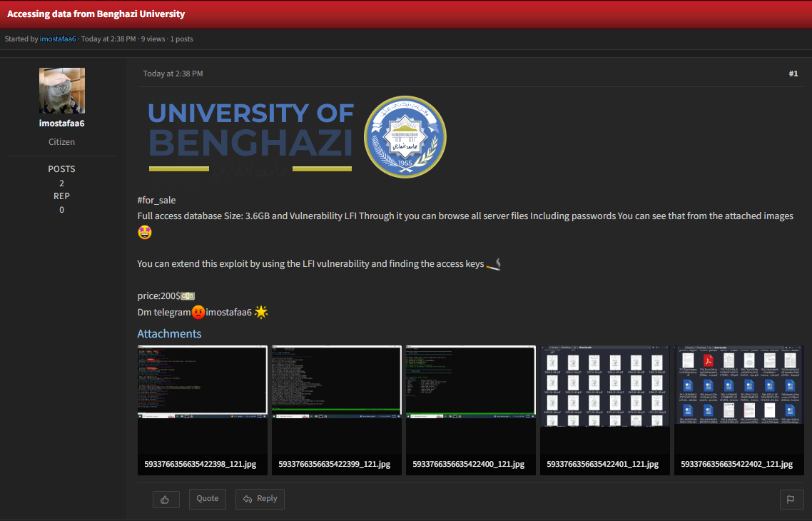Open the post number #1 permalink
The width and height of the screenshot is (812, 521).
point(793,74)
